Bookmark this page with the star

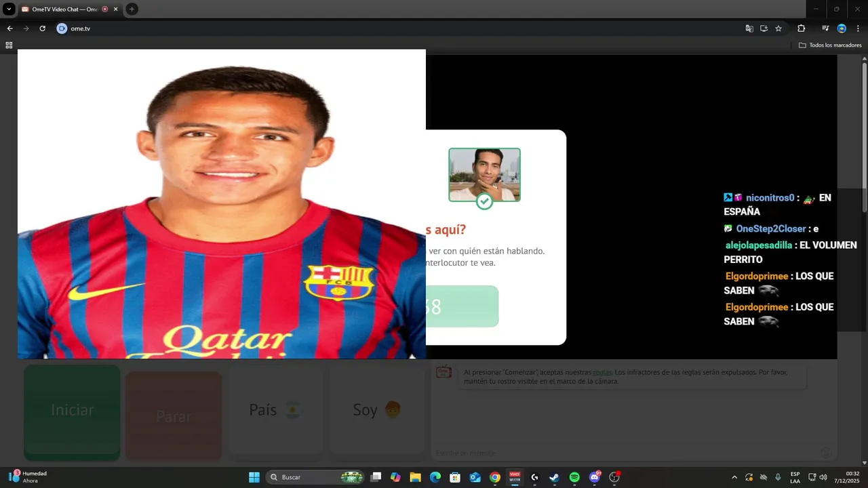click(778, 28)
